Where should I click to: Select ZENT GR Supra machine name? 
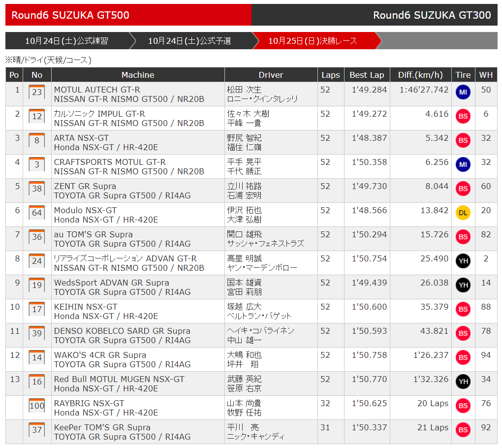85,186
